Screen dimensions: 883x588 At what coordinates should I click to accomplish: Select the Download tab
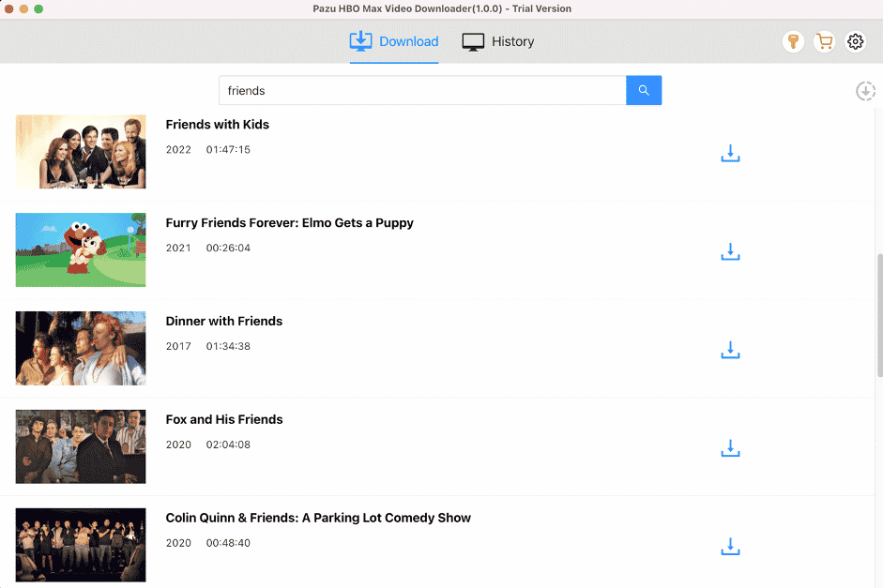(x=394, y=41)
